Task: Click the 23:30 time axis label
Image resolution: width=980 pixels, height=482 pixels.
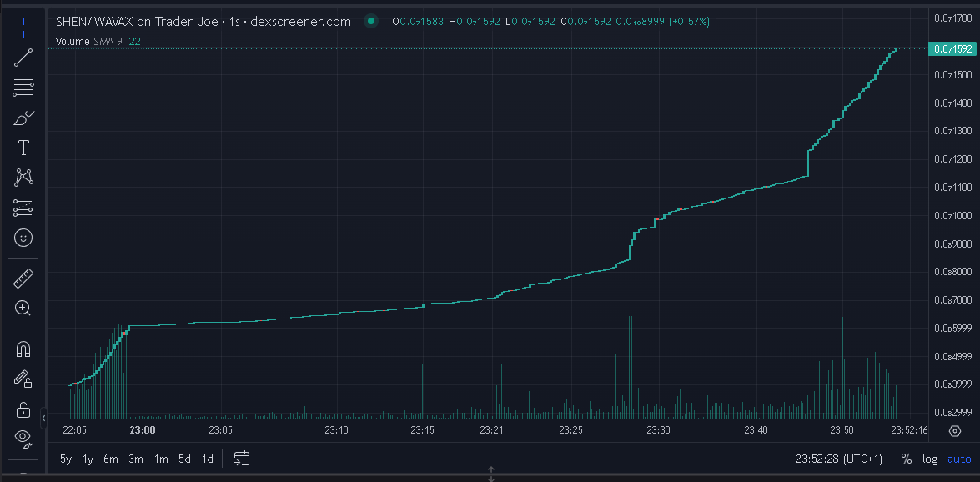Action: point(658,430)
